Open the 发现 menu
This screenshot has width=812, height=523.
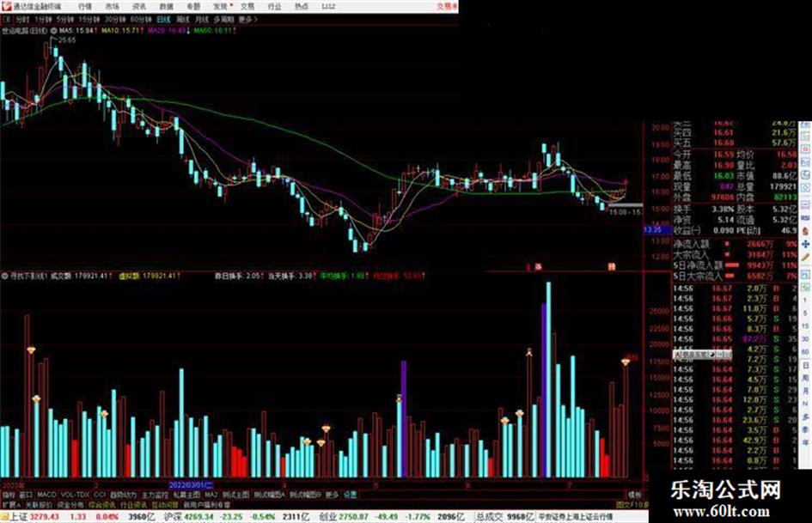tap(221, 7)
